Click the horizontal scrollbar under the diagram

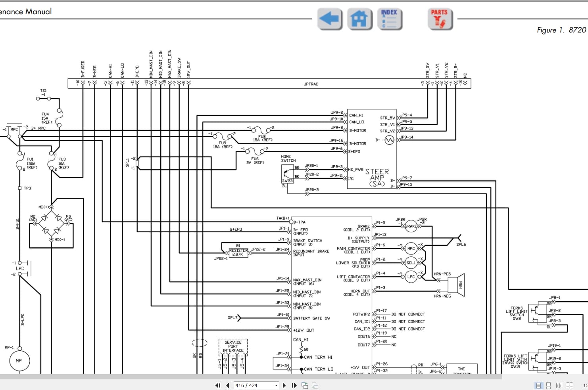pos(251,377)
